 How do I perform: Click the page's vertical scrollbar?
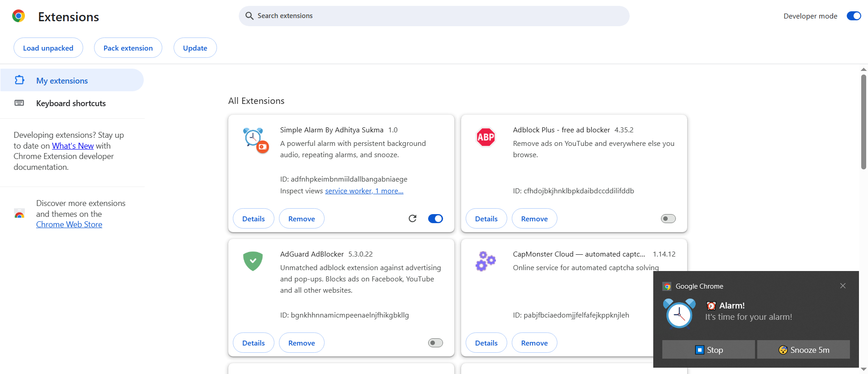[863, 122]
